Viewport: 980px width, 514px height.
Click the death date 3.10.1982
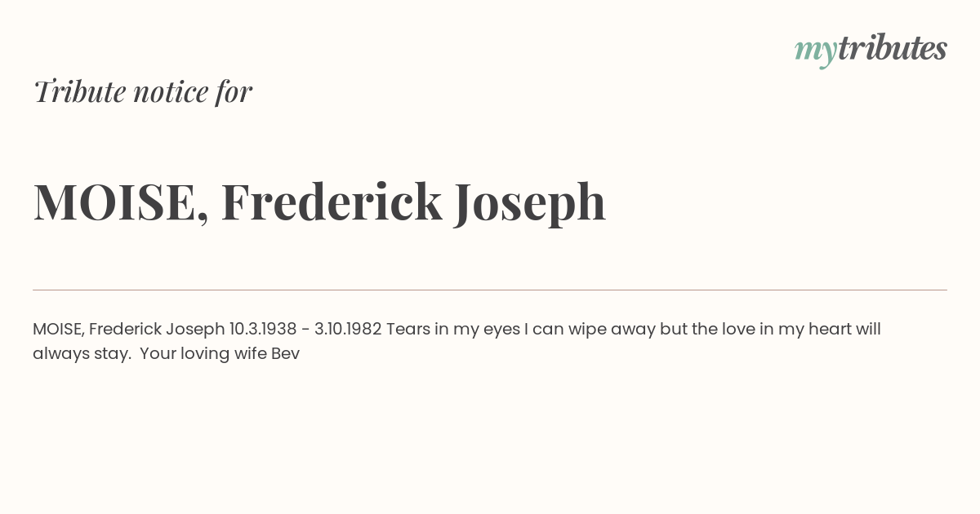[x=348, y=330]
